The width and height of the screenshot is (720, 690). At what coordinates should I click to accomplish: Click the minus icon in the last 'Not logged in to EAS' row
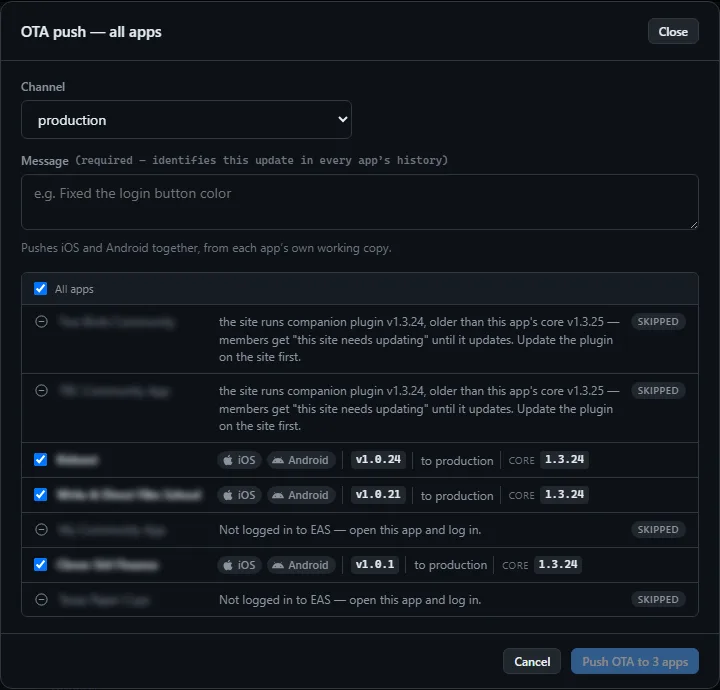click(x=41, y=599)
